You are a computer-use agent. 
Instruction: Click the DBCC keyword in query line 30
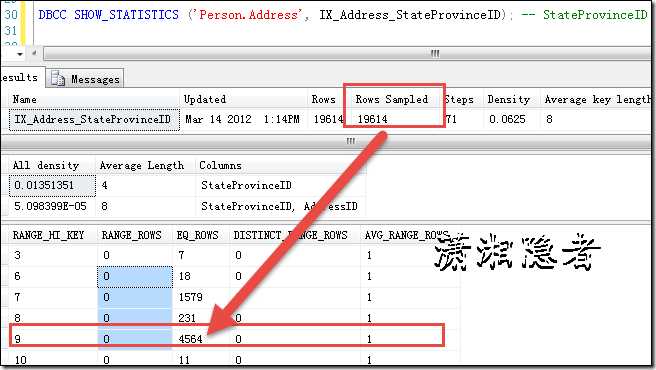tap(52, 15)
